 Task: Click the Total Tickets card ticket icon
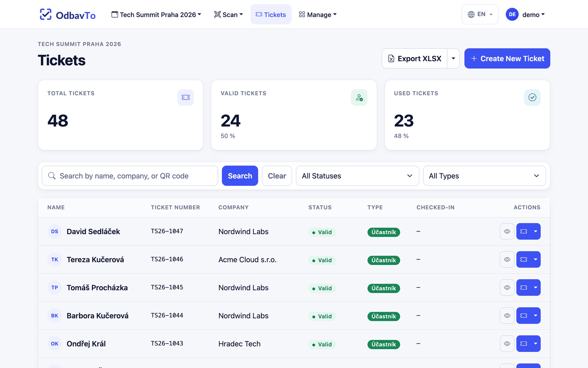(x=186, y=98)
